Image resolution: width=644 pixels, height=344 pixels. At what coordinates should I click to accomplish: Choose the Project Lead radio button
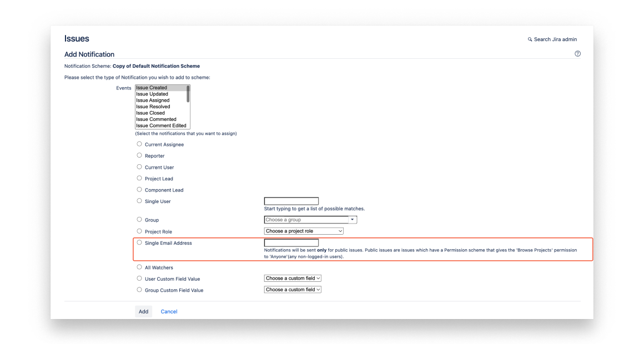coord(139,178)
